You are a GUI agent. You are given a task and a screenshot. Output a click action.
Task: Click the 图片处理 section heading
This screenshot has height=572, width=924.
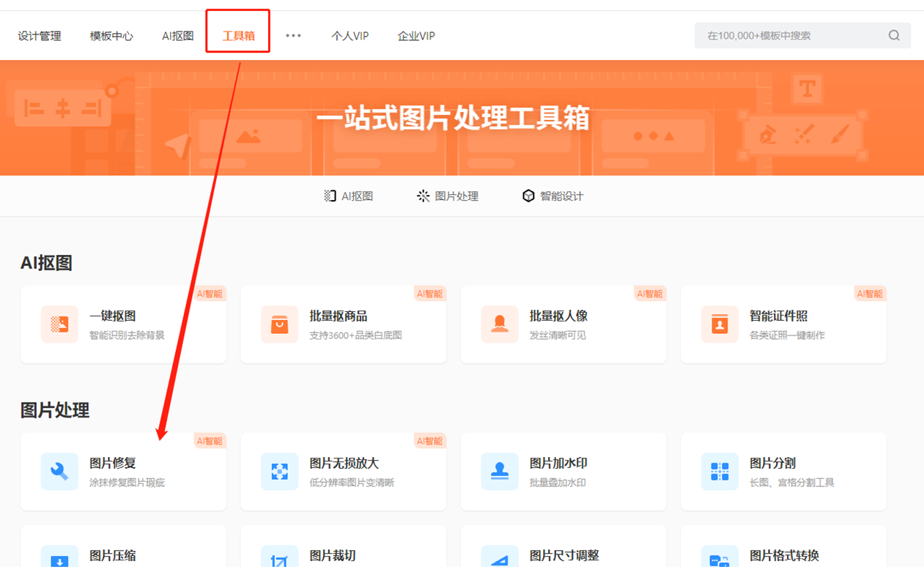pyautogui.click(x=55, y=410)
